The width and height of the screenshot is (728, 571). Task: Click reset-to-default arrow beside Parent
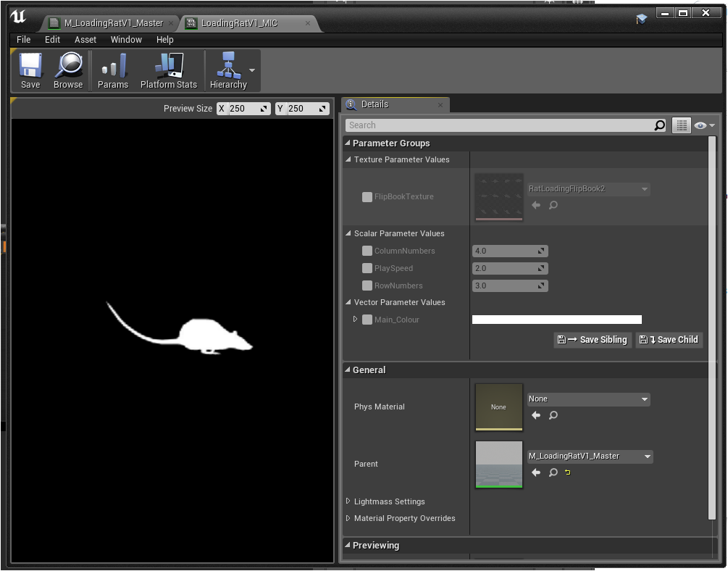(x=568, y=472)
